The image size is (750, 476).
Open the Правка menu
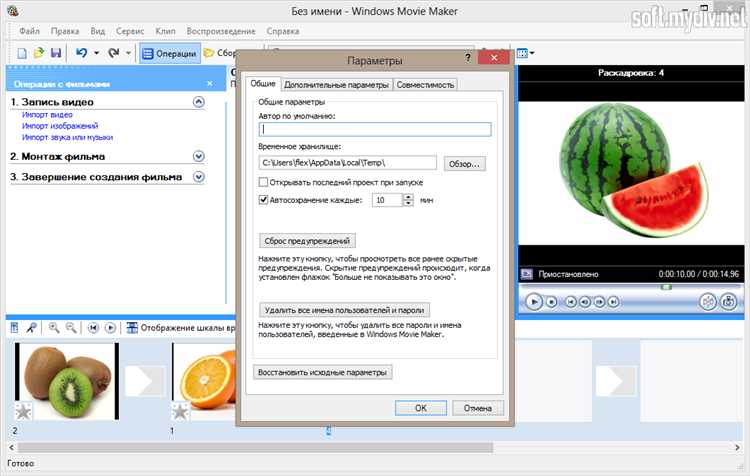point(65,31)
